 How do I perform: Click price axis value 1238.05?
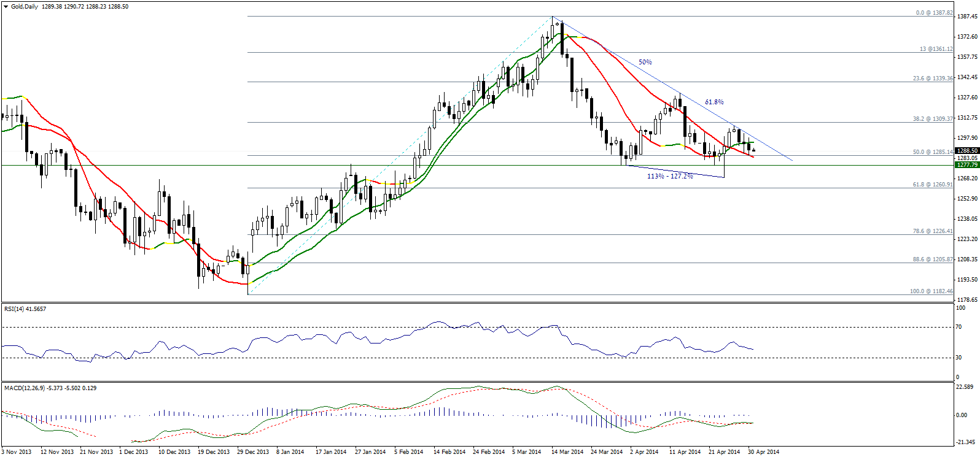coord(968,219)
